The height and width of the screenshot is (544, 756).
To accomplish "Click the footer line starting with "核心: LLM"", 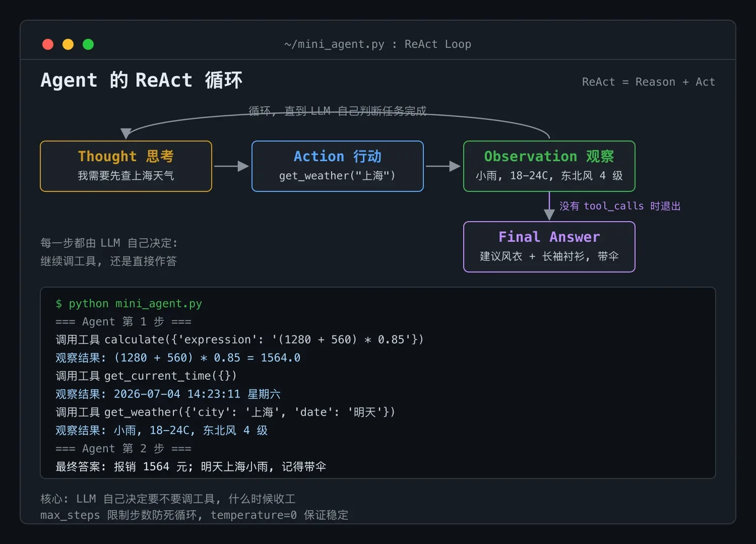I will tap(168, 499).
